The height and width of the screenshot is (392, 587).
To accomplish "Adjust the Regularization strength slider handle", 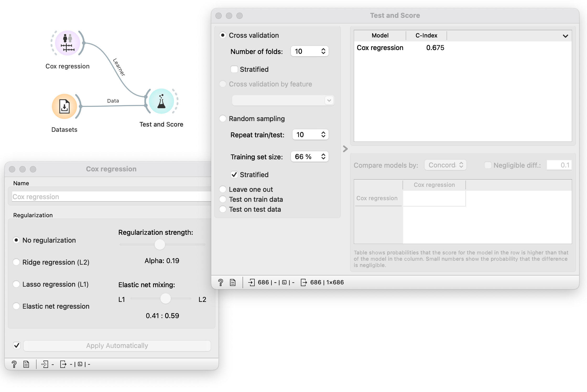I will (160, 244).
